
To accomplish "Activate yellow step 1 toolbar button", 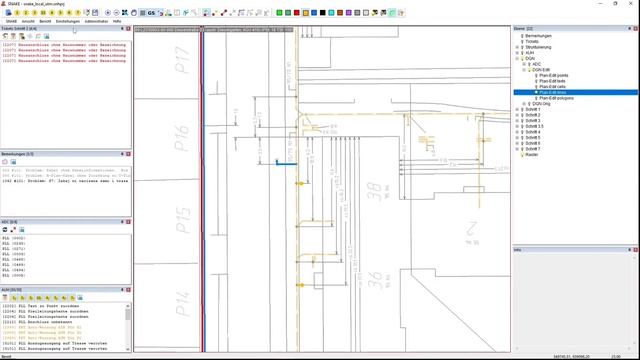I will point(17,13).
